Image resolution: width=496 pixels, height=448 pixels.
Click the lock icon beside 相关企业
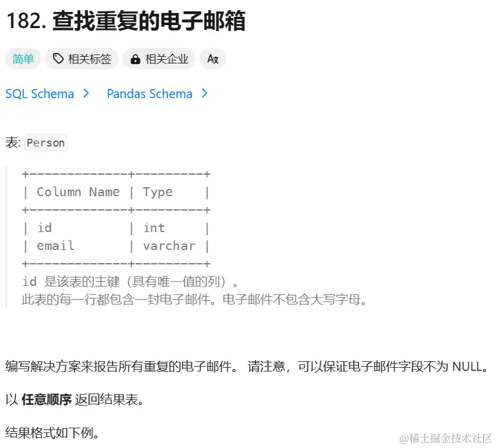click(135, 59)
